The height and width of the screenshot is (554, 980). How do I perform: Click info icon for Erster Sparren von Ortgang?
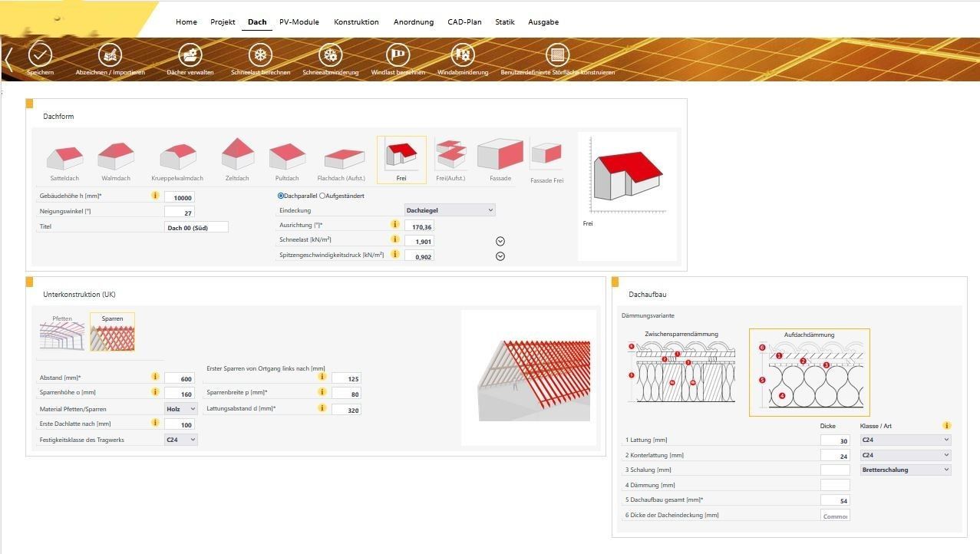click(322, 377)
